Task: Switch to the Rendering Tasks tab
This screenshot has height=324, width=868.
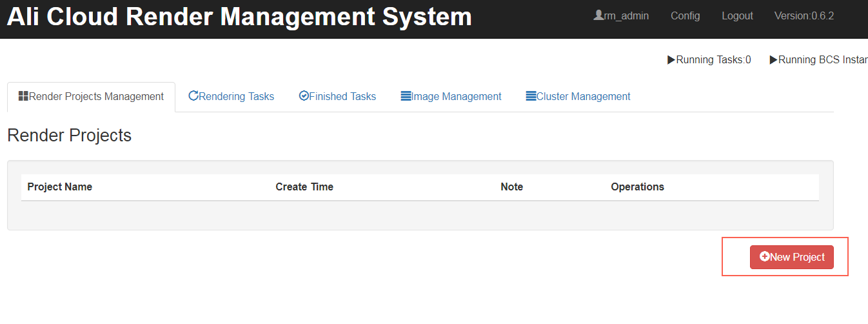Action: click(231, 97)
